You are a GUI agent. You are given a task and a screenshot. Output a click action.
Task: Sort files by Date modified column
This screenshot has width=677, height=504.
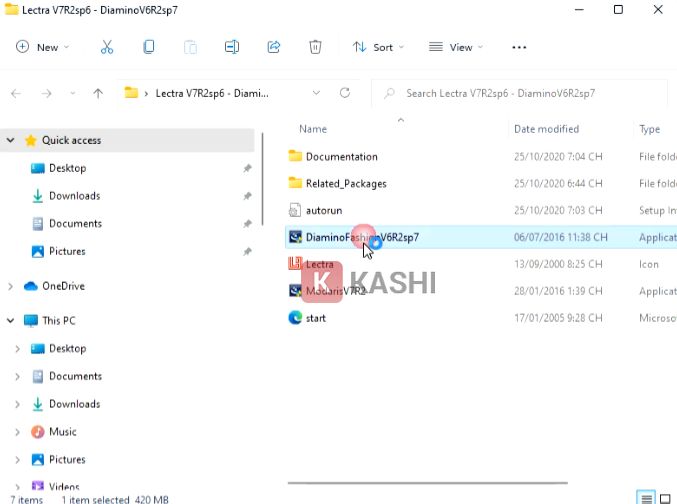click(x=546, y=129)
